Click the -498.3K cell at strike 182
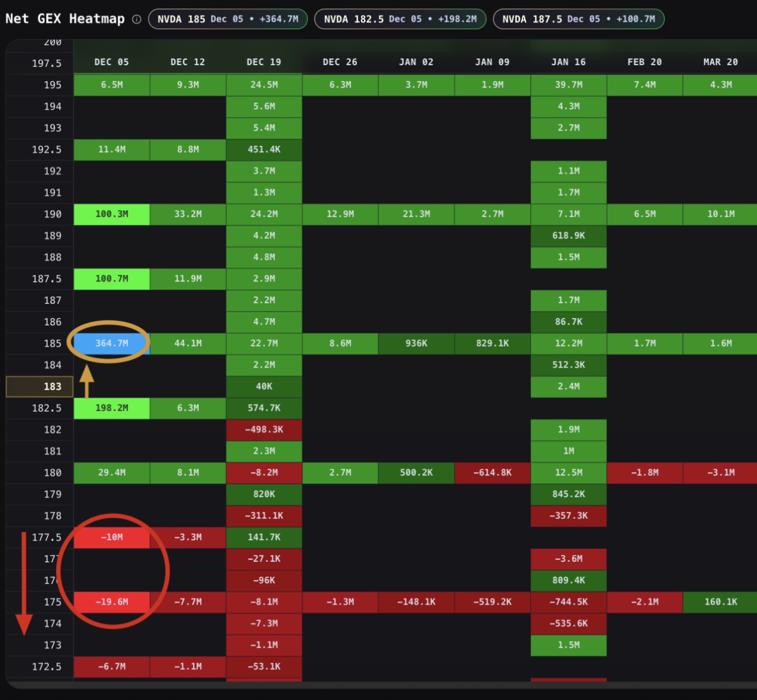757x700 pixels. 264,430
